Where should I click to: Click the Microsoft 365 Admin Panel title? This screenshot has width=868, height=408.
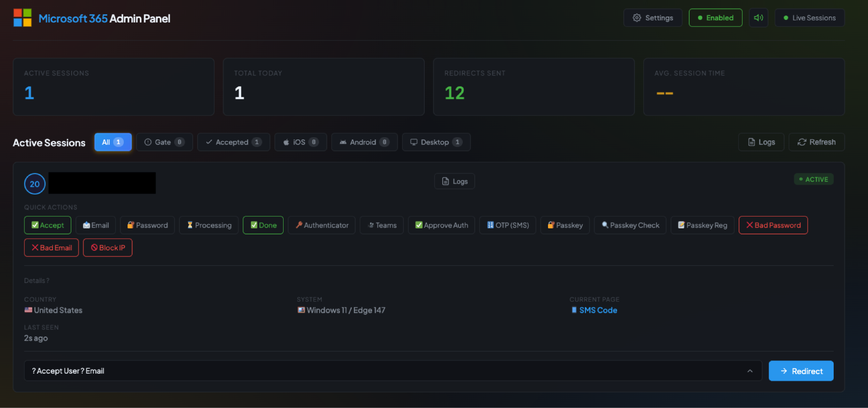(x=104, y=18)
